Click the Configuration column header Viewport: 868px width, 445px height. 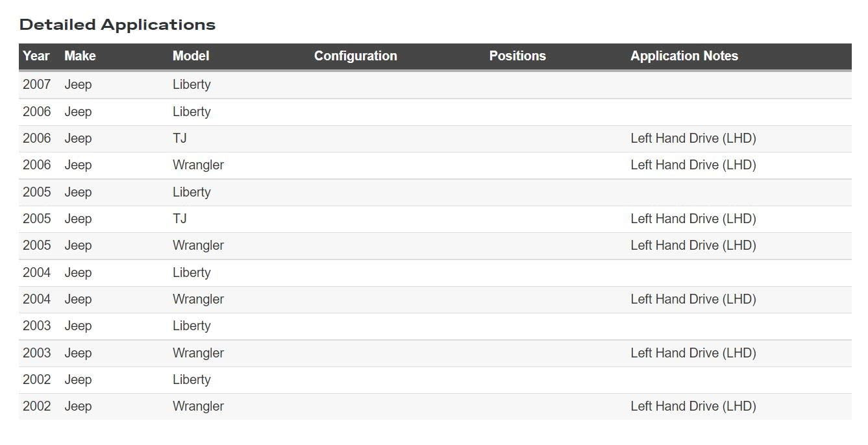[x=356, y=56]
